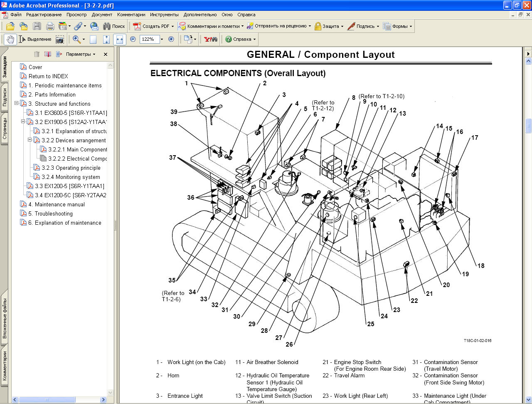The width and height of the screenshot is (532, 404).
Task: Click the Print icon in the toolbar
Action: pyautogui.click(x=50, y=26)
